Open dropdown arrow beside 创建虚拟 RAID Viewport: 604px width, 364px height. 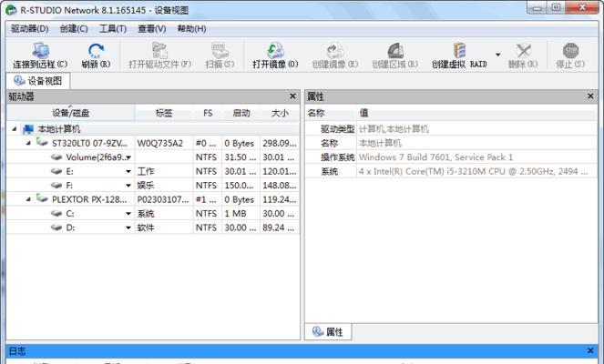click(x=498, y=55)
